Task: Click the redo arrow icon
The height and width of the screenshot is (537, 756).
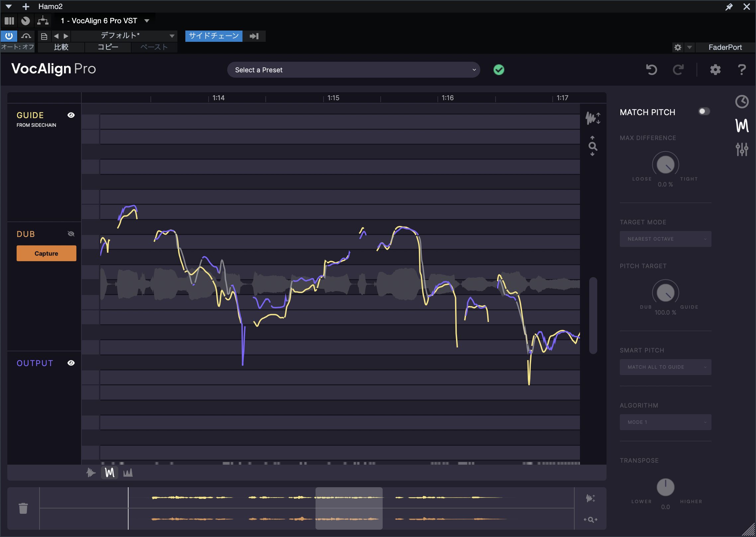Action: [678, 70]
